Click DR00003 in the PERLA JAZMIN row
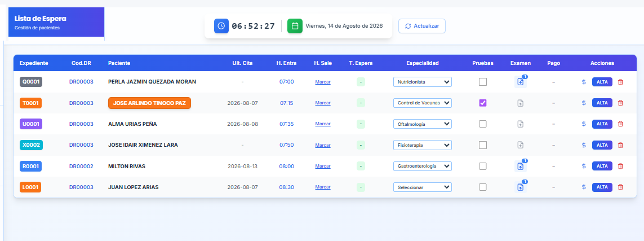 point(81,82)
